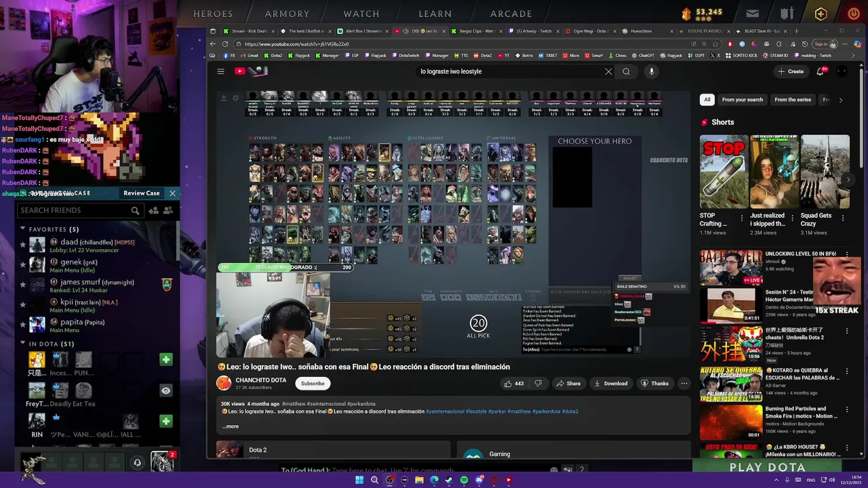The image size is (868, 488).
Task: Start voice search with the microphone
Action: click(x=651, y=71)
